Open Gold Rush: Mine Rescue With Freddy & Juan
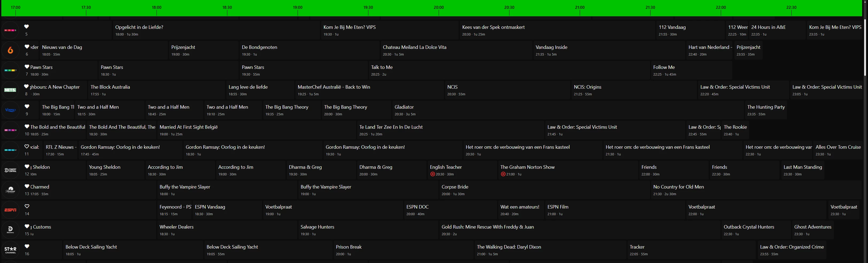The width and height of the screenshot is (868, 263). point(579,230)
